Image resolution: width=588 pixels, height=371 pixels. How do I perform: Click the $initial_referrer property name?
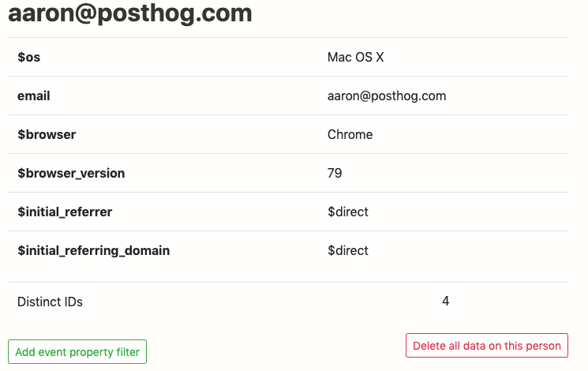point(65,212)
